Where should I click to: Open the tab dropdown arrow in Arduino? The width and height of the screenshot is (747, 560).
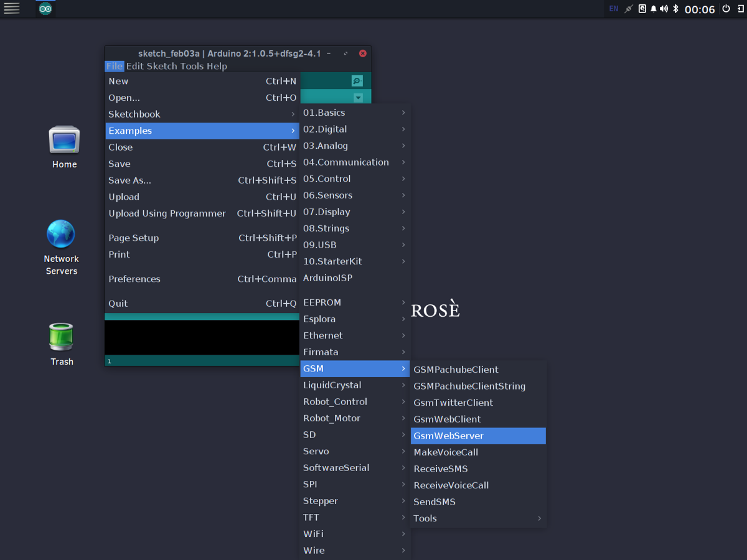tap(358, 98)
